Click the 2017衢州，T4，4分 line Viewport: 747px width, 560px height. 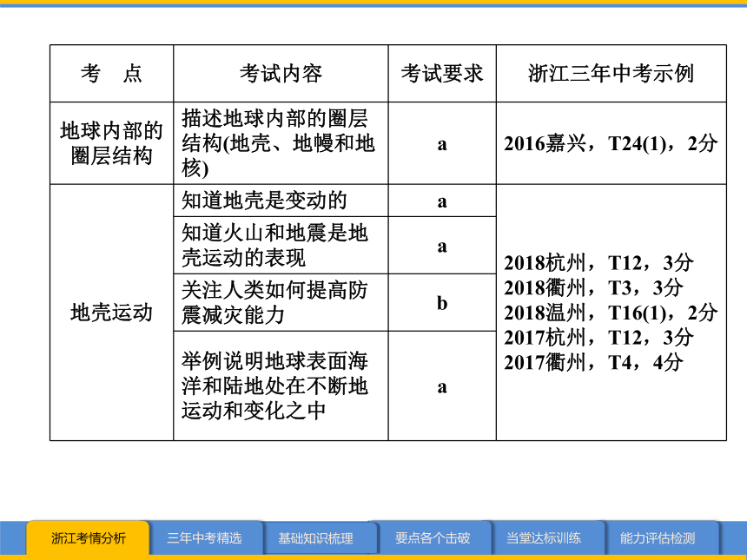pyautogui.click(x=593, y=362)
